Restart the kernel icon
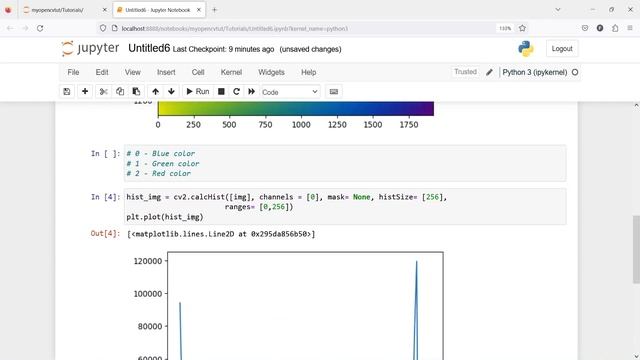This screenshot has height=360, width=640. pos(236,91)
